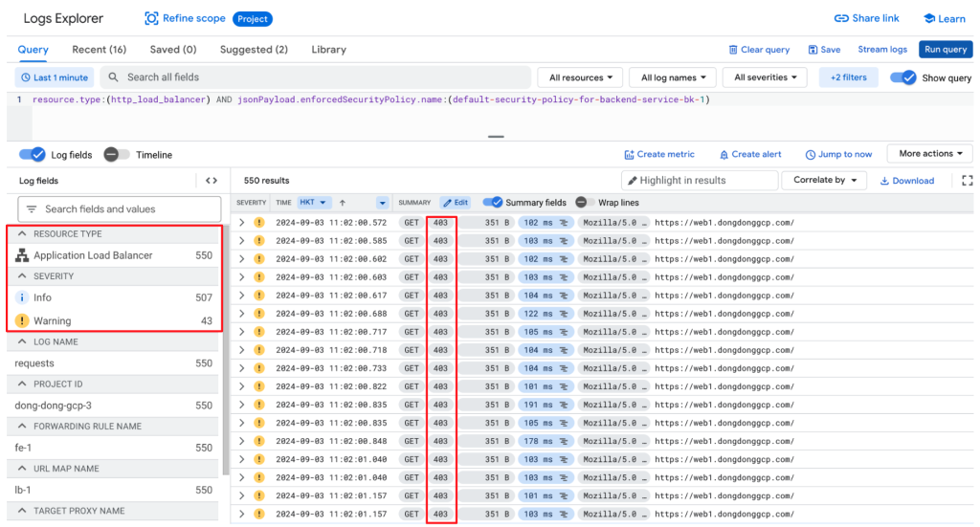
Task: Collapse the FORWARDING RULE NAME section
Action: 22,426
